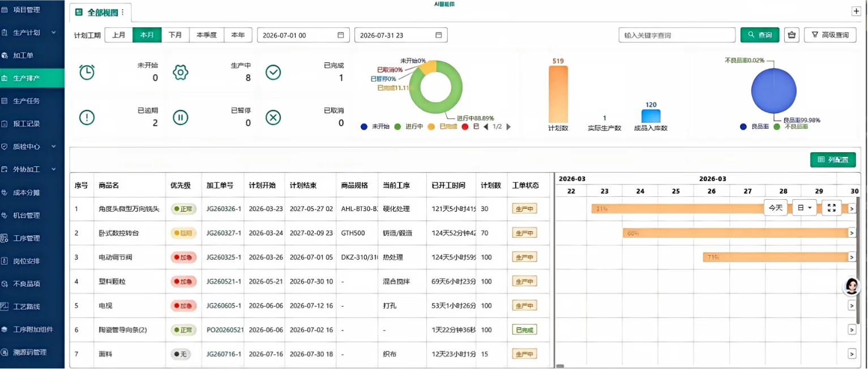Select the 下月 period filter

(176, 35)
